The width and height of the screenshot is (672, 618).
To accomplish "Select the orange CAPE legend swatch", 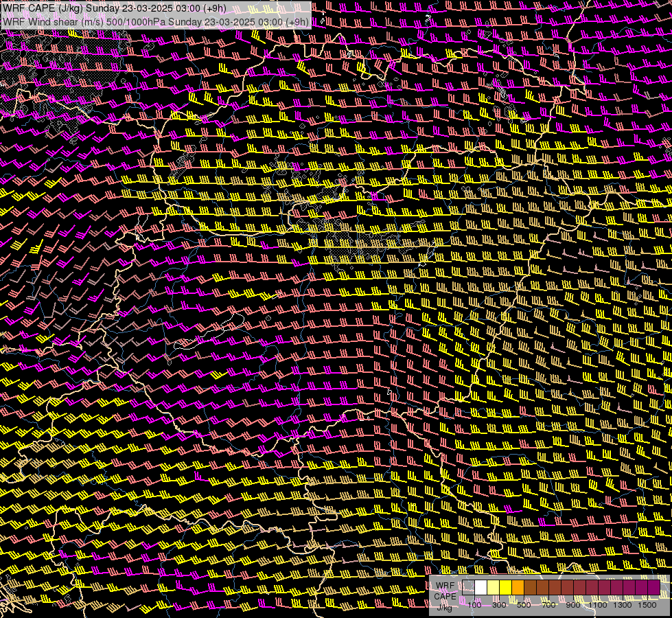I will [518, 587].
